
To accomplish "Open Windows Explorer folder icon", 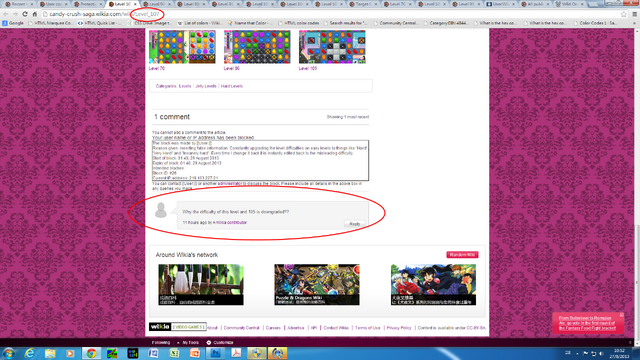I will [50, 353].
